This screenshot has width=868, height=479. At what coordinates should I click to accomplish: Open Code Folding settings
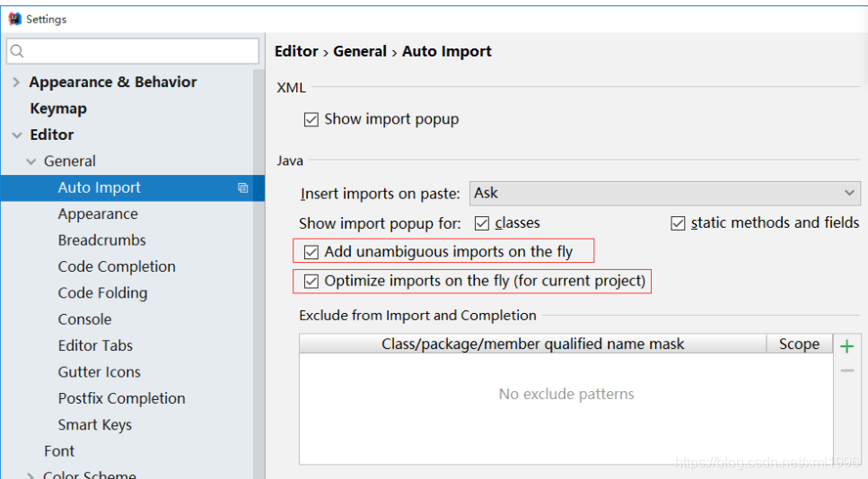[102, 293]
